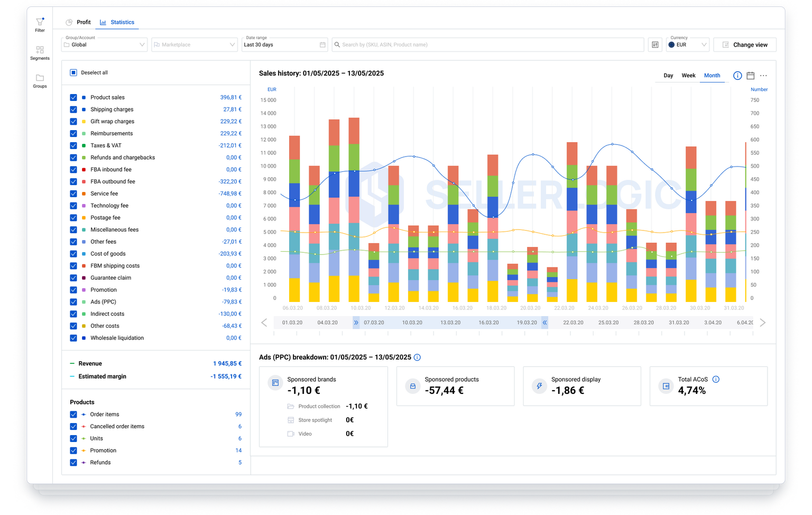Uncheck the Product sales metric
812x515 pixels.
pyautogui.click(x=73, y=97)
